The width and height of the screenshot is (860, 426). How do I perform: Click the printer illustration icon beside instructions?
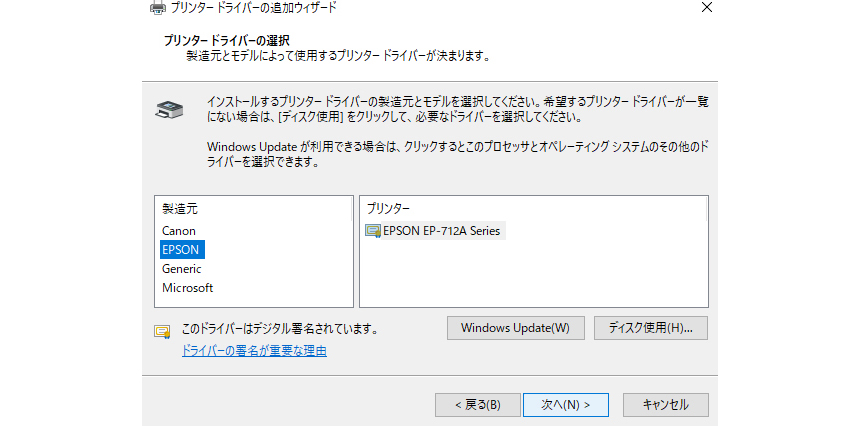pyautogui.click(x=169, y=110)
